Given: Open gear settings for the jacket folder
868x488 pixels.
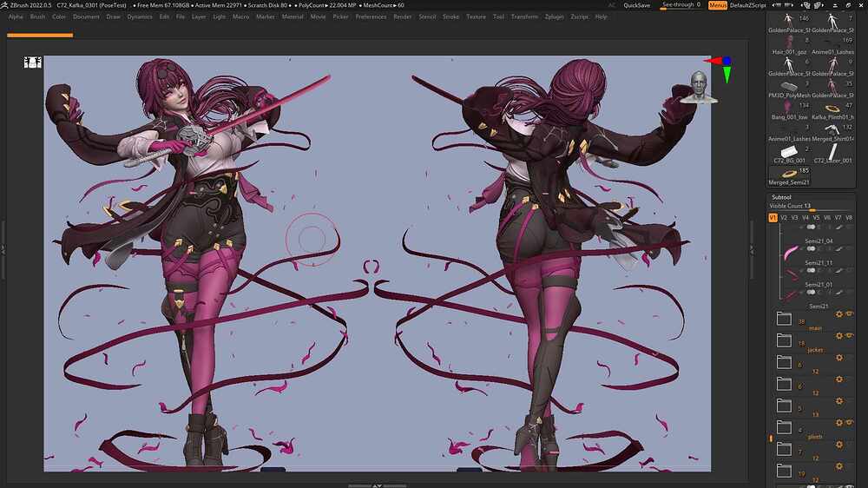Looking at the screenshot, I should tap(839, 336).
